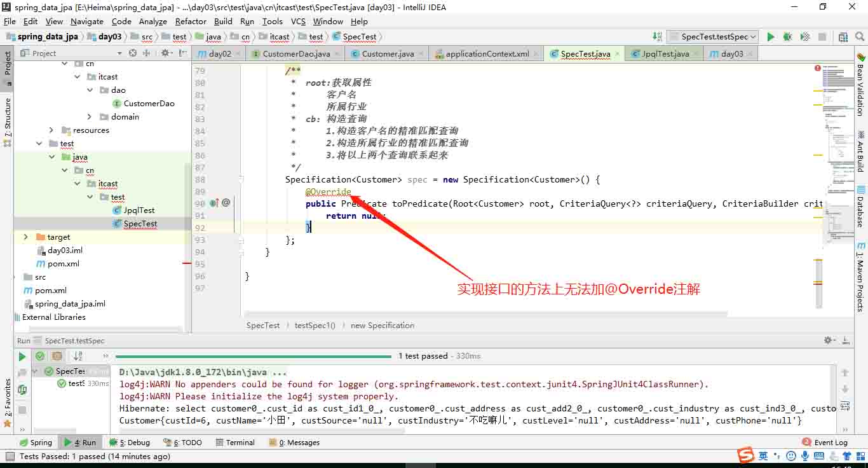This screenshot has width=868, height=468.
Task: Open Bean Validation side panel
Action: coord(860,85)
